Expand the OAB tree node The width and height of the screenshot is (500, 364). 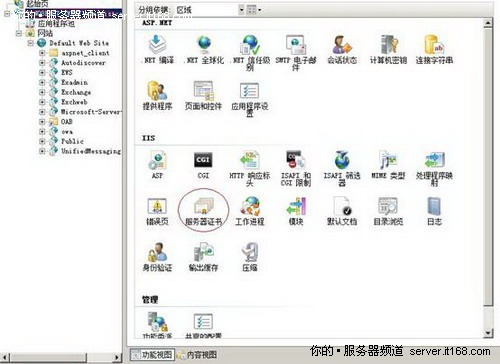pyautogui.click(x=42, y=122)
